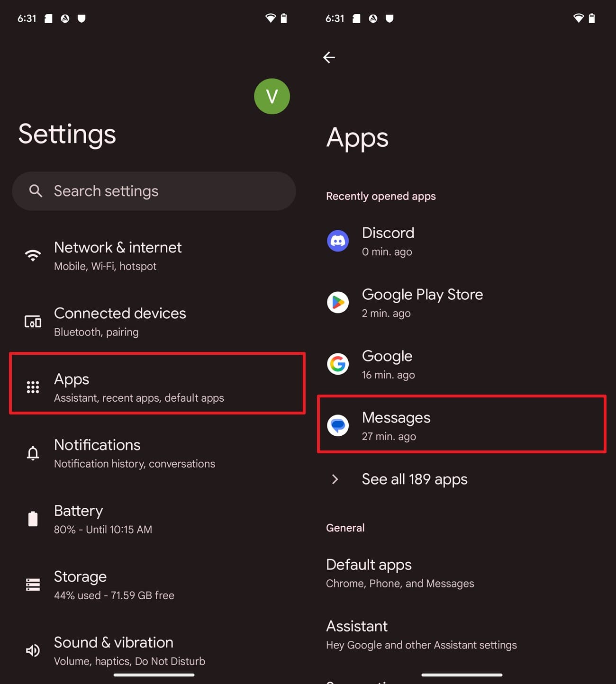Tap the Wi-Fi icon beside Network & internet
616x684 pixels.
point(33,256)
